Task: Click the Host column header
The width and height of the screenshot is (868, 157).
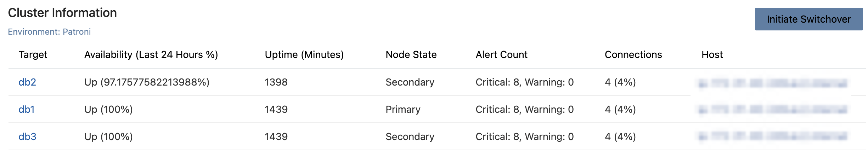Action: [x=712, y=54]
